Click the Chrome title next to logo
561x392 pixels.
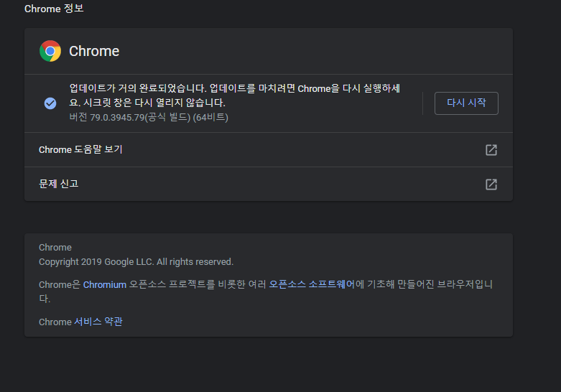(94, 51)
